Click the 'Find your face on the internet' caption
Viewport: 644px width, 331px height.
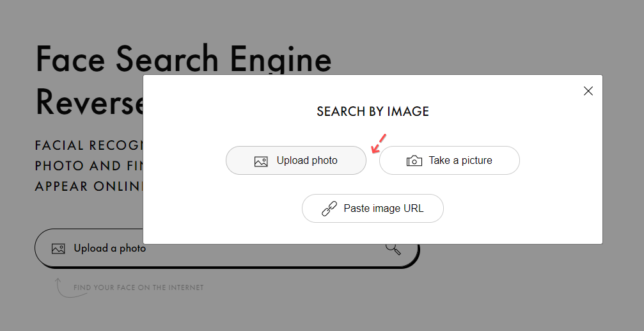point(138,288)
